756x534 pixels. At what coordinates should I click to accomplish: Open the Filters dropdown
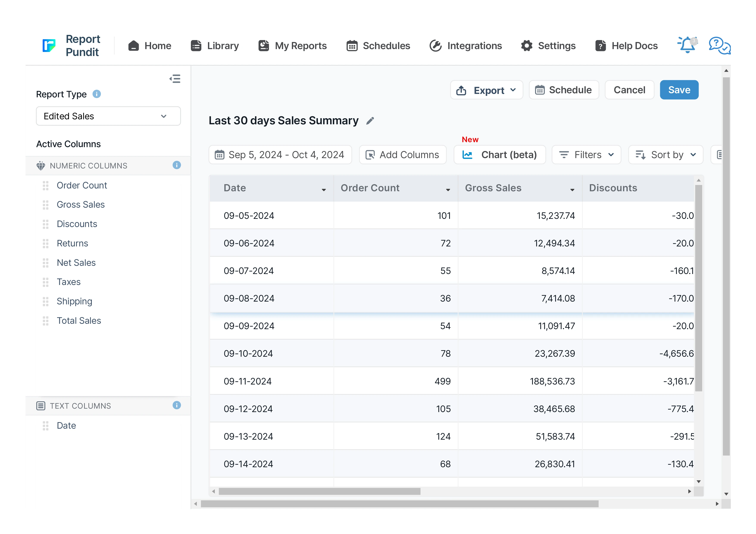tap(586, 155)
